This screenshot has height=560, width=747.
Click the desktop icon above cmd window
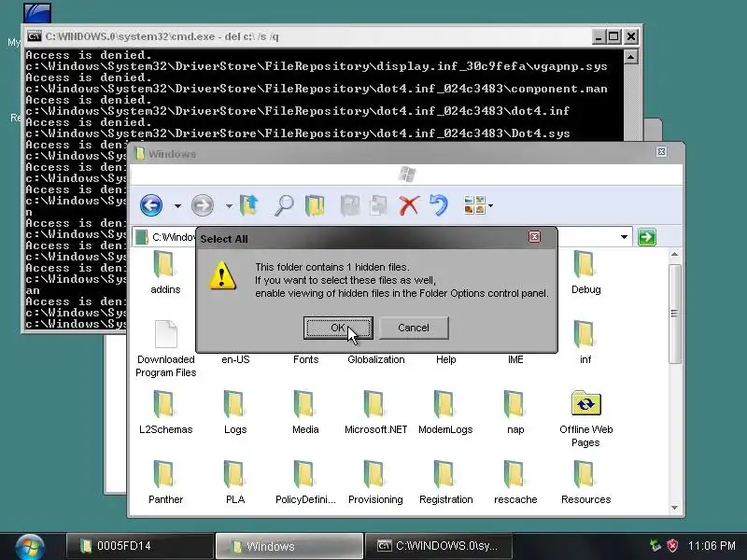click(x=36, y=12)
